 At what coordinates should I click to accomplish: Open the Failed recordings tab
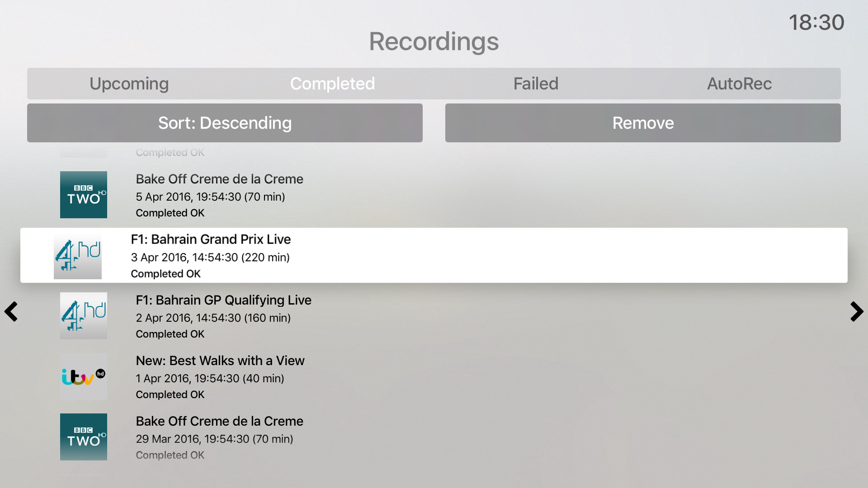(536, 84)
